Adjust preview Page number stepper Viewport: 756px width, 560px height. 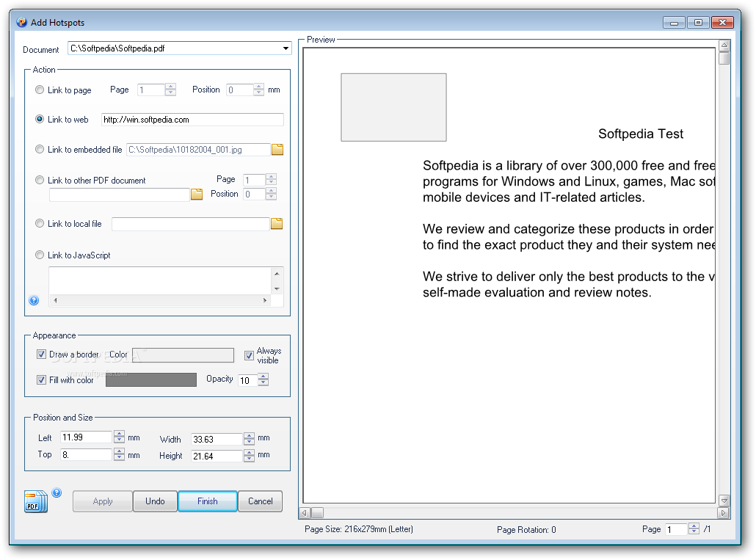tap(694, 528)
